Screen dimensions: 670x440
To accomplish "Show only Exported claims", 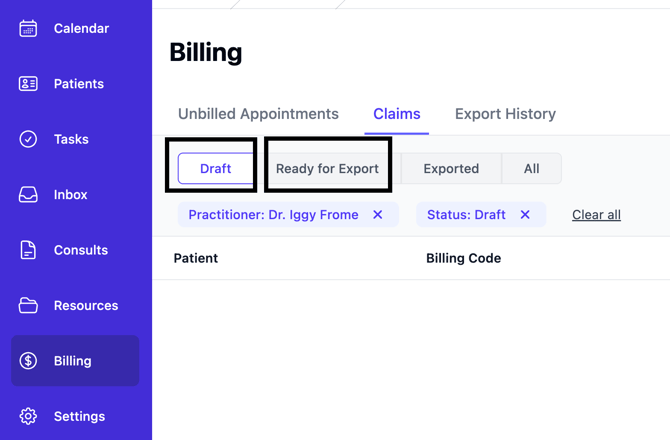I will click(x=451, y=169).
